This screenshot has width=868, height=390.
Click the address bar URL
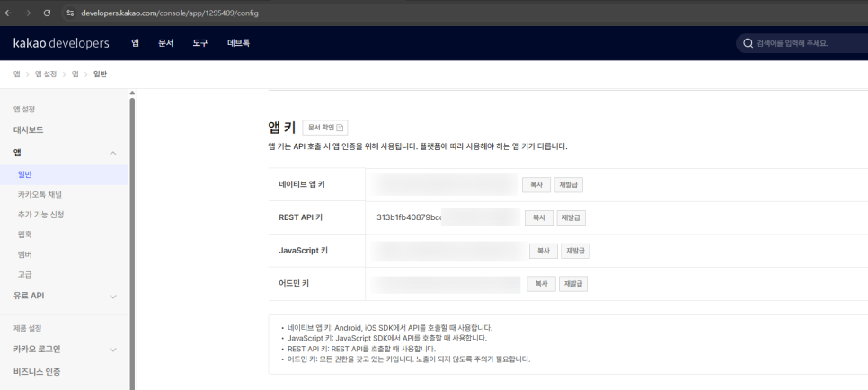pyautogui.click(x=170, y=13)
